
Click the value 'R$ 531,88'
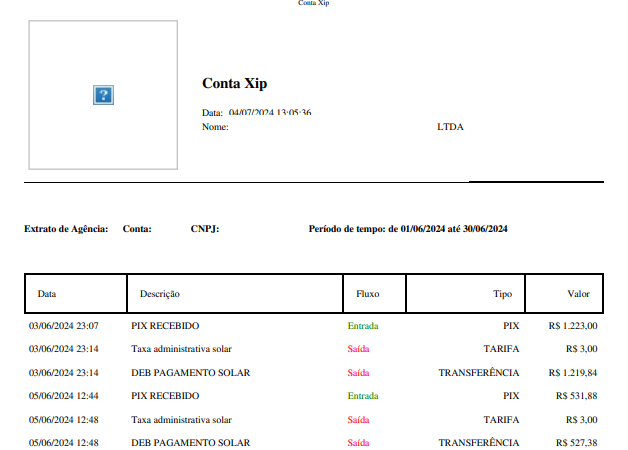click(x=576, y=396)
